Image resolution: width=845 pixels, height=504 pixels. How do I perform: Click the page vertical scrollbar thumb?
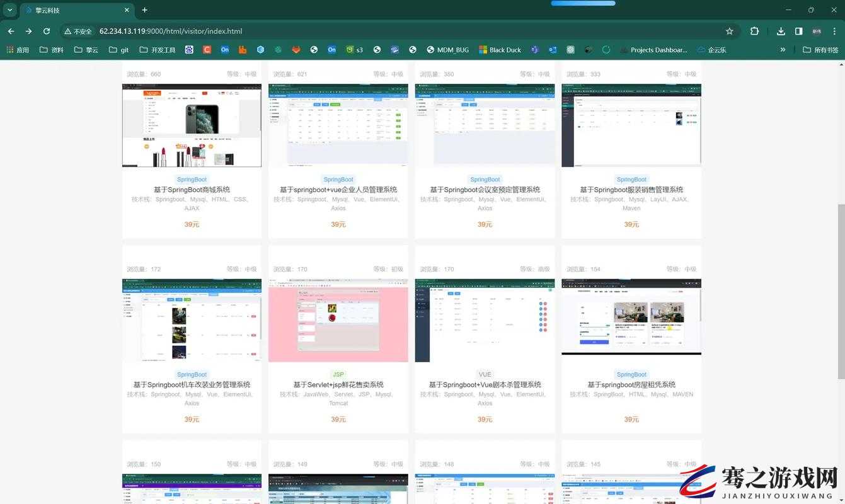click(840, 292)
